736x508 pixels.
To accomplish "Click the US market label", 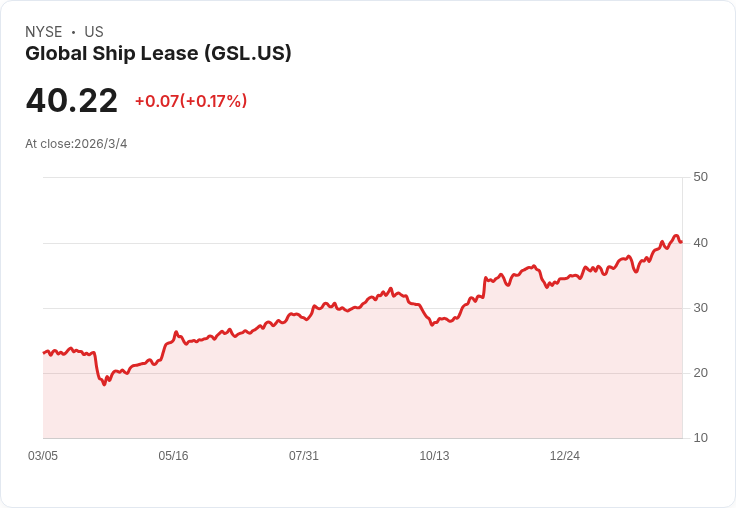I will [x=94, y=32].
